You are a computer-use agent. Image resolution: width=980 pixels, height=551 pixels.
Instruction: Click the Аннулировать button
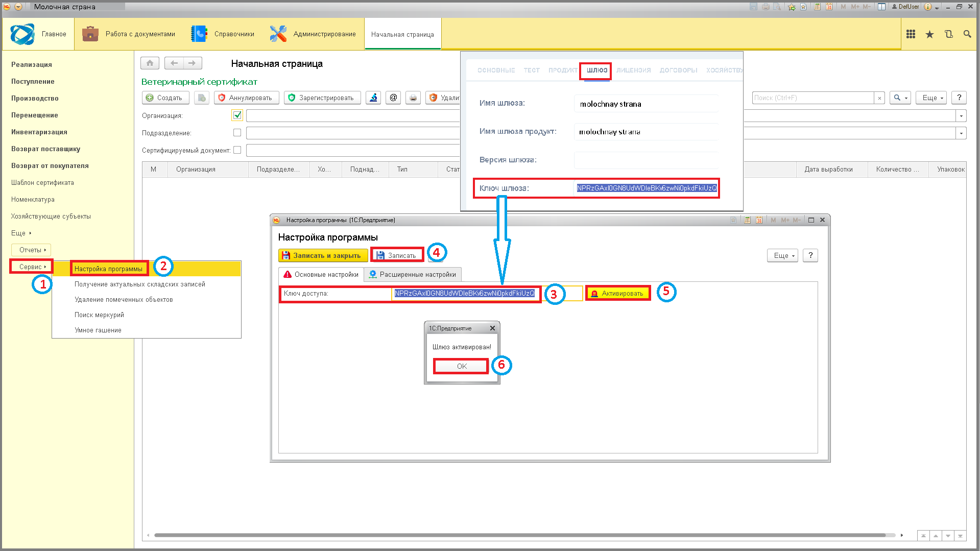pyautogui.click(x=246, y=98)
